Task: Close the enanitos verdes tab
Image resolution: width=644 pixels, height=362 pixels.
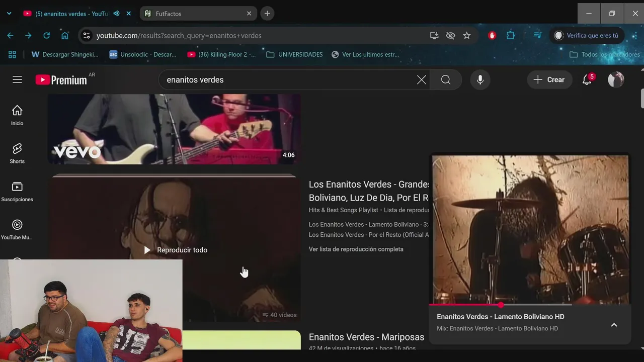Action: coord(128,14)
